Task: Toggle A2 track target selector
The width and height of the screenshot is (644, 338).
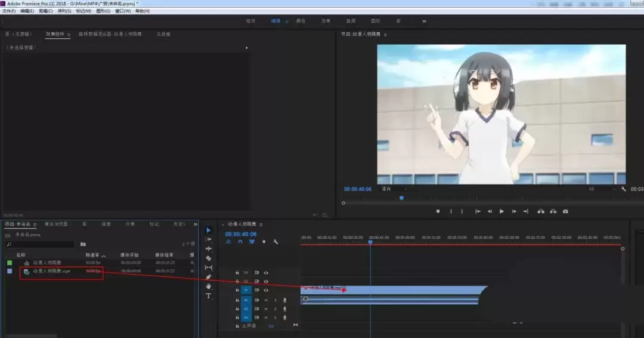Action: point(246,309)
